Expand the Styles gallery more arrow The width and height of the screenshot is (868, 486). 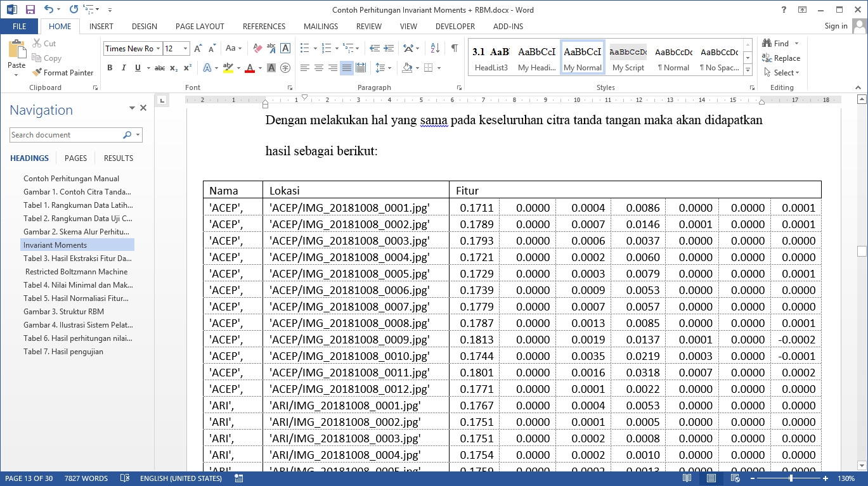pos(748,70)
